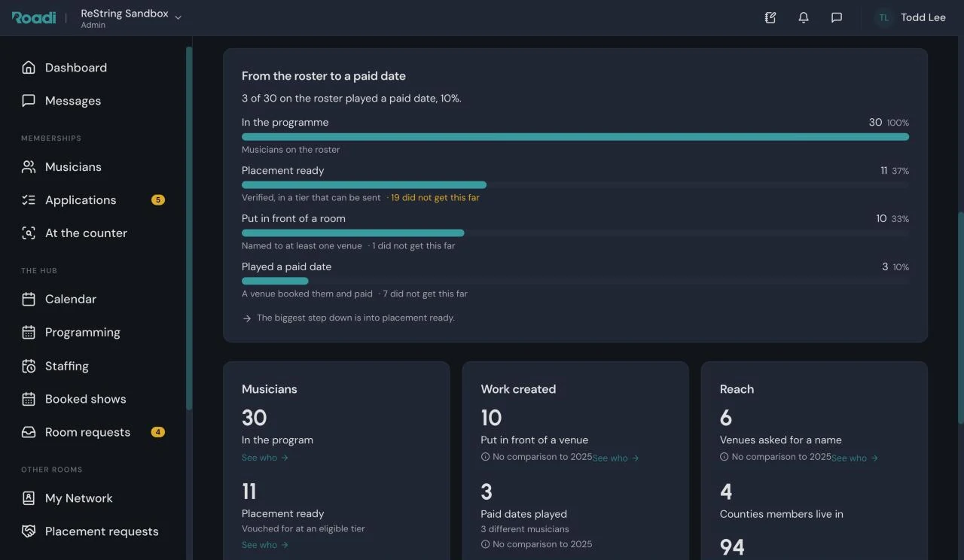Click 'Vouched for at an eligible tier' text
This screenshot has height=560, width=964.
pos(304,529)
